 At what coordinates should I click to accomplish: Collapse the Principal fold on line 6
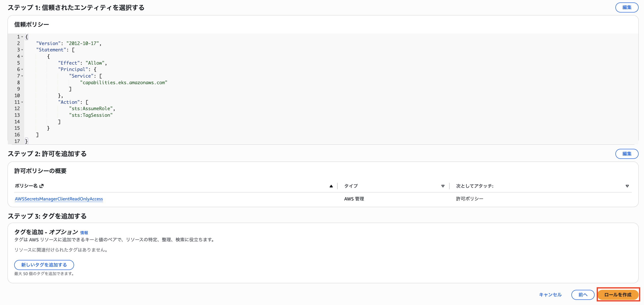click(x=22, y=69)
